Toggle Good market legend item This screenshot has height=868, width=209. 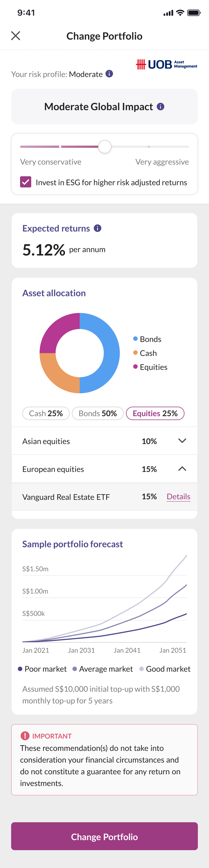click(165, 669)
